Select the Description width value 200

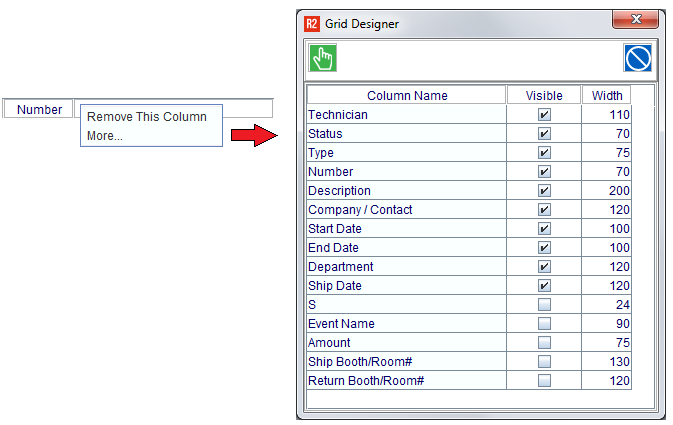(607, 191)
